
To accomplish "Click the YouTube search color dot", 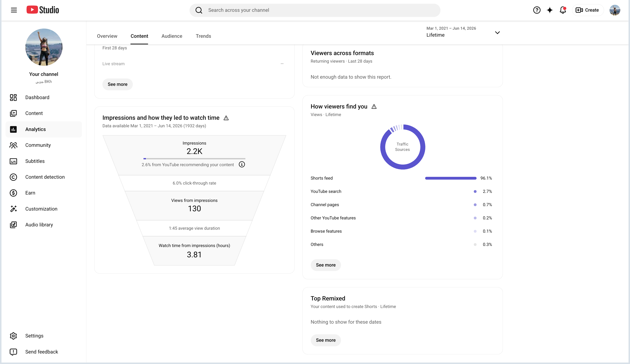I will click(475, 192).
